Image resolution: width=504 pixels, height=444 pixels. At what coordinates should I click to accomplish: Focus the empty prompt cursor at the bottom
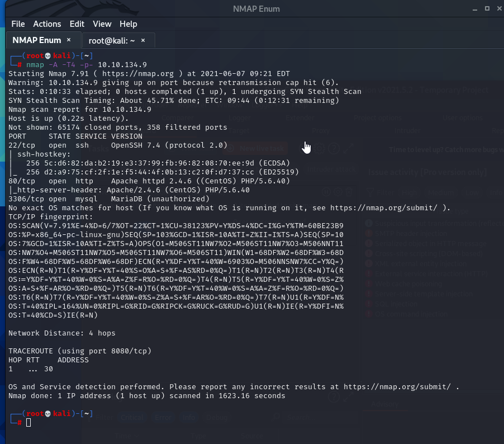tap(28, 422)
